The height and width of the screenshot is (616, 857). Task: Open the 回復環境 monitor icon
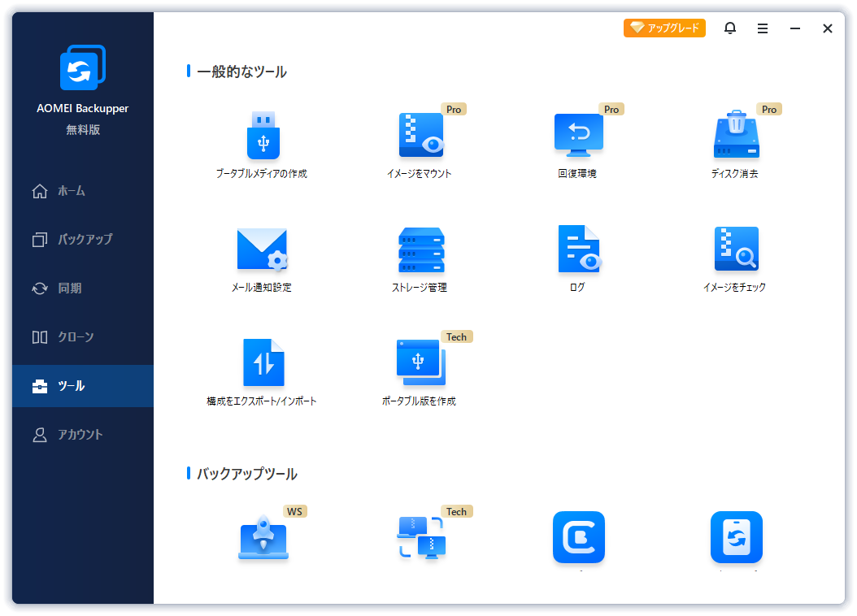point(578,135)
